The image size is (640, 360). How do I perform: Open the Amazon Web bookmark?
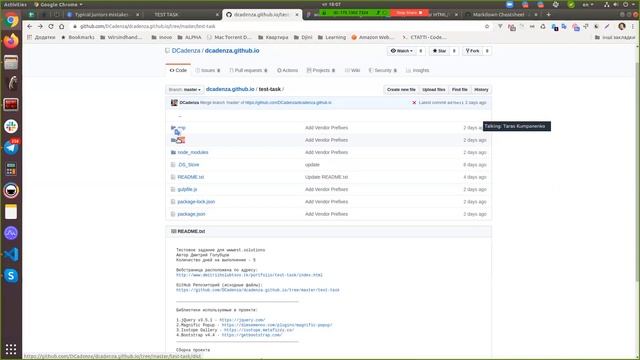[x=372, y=37]
